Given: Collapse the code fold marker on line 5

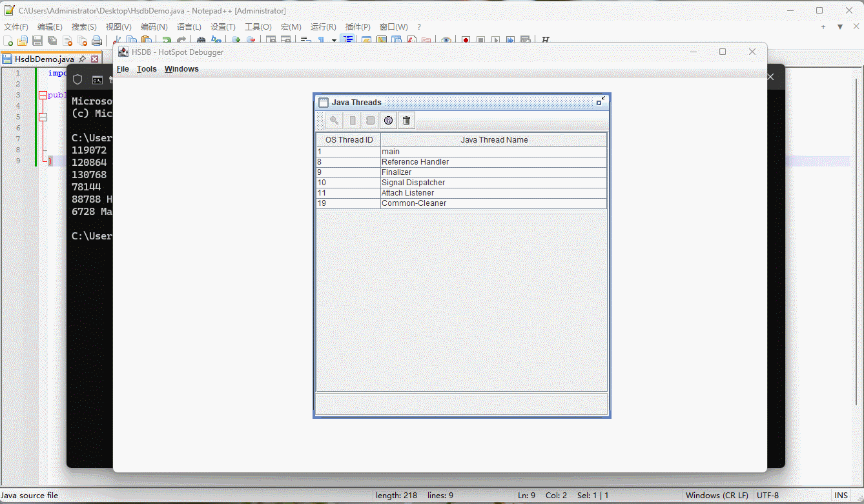Looking at the screenshot, I should click(x=43, y=117).
